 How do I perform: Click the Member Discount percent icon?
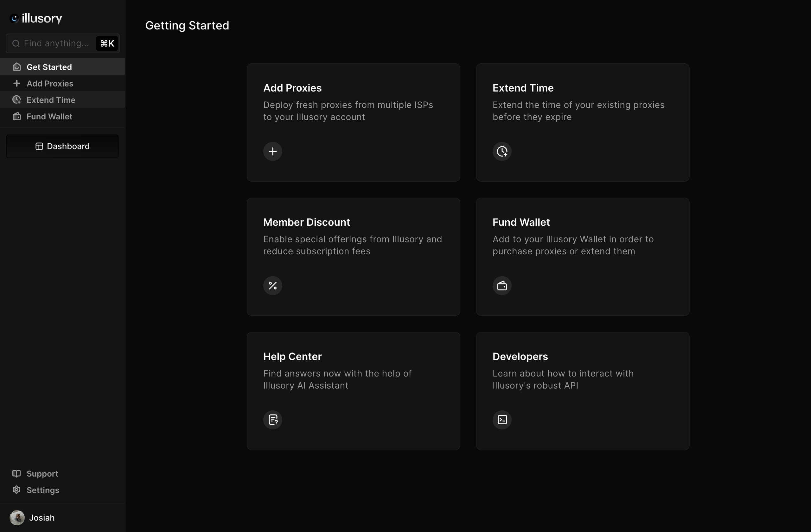click(x=272, y=285)
